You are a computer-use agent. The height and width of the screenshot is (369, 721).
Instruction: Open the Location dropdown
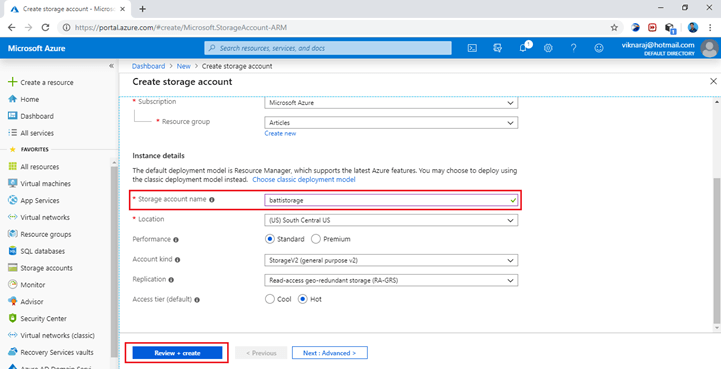click(x=391, y=220)
